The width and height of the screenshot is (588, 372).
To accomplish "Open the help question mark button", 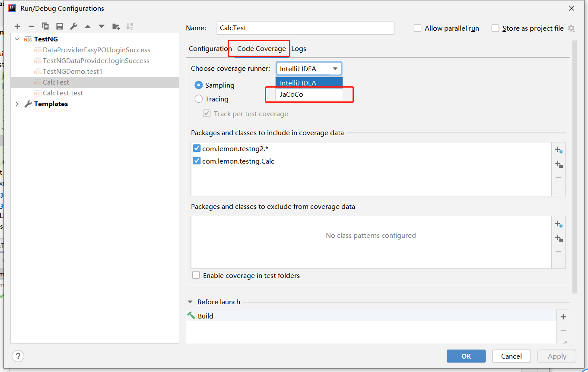I will point(18,356).
